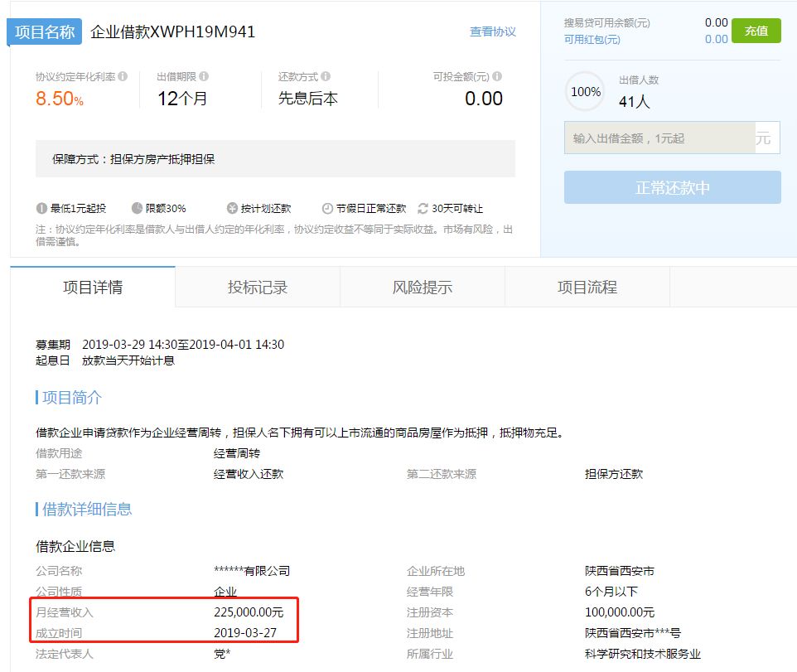Open the 项目详情 tab

tap(93, 288)
